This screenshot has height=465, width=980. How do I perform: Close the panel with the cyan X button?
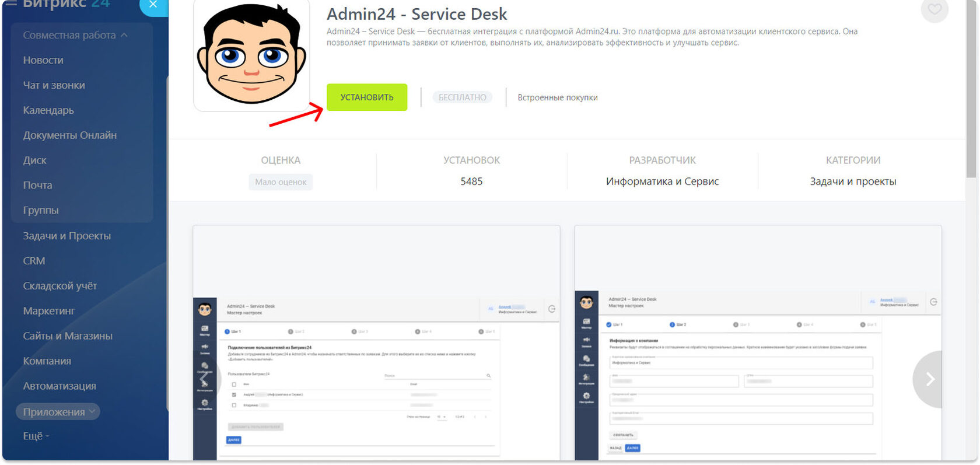[x=153, y=6]
